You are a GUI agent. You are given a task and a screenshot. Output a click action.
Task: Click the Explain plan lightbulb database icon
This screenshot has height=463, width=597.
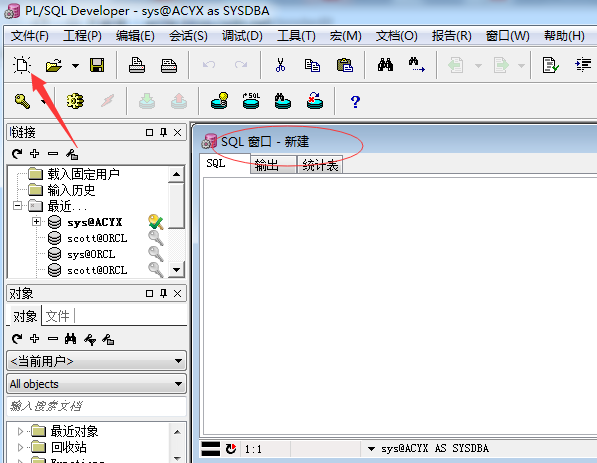pos(219,101)
